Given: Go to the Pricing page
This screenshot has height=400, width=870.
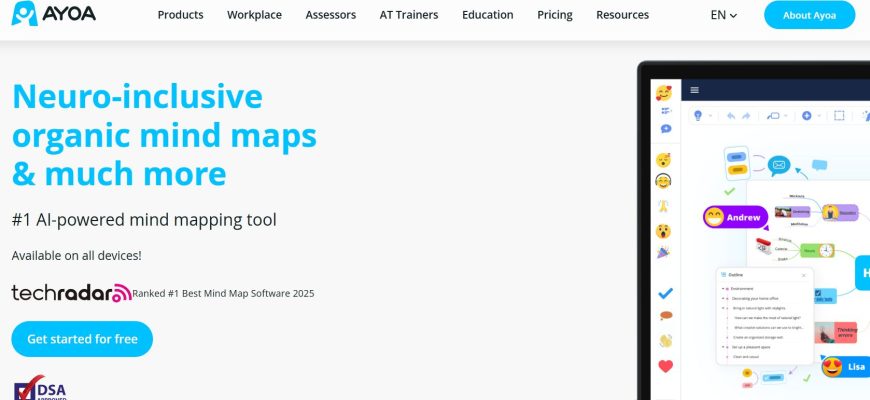Looking at the screenshot, I should click(x=555, y=15).
